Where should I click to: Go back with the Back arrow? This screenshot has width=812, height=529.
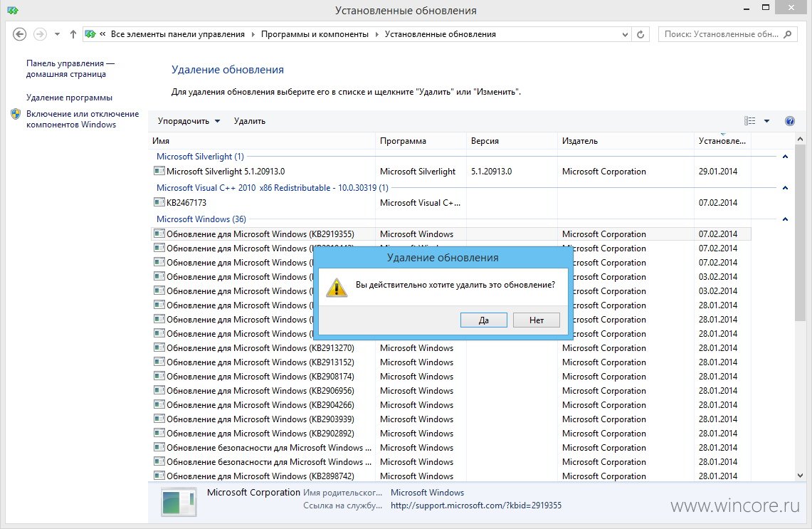point(19,34)
